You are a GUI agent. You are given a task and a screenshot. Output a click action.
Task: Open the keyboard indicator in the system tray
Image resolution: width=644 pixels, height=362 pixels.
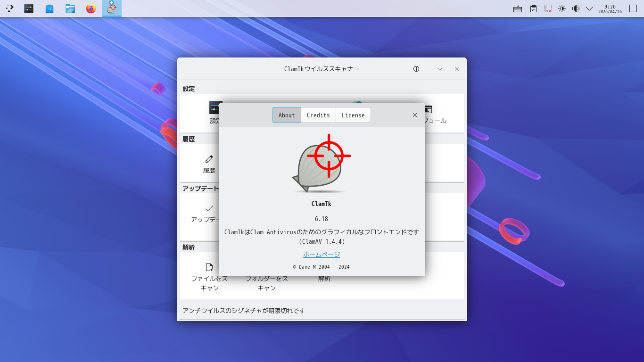click(x=518, y=8)
